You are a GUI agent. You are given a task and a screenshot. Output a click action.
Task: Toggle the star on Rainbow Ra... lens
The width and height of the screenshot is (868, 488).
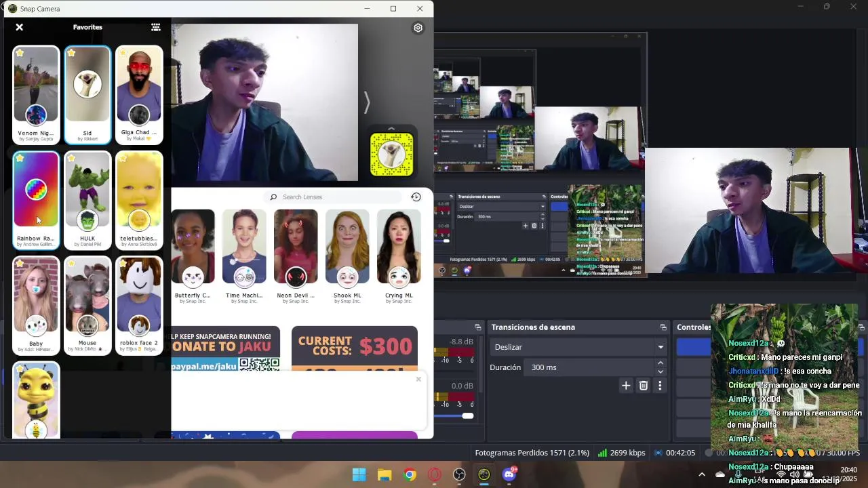click(x=20, y=158)
